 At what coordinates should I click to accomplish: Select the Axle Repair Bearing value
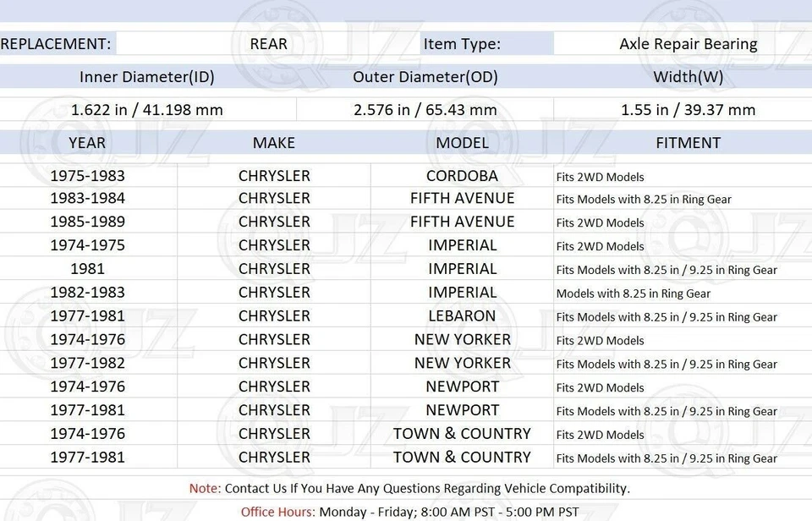coord(687,43)
